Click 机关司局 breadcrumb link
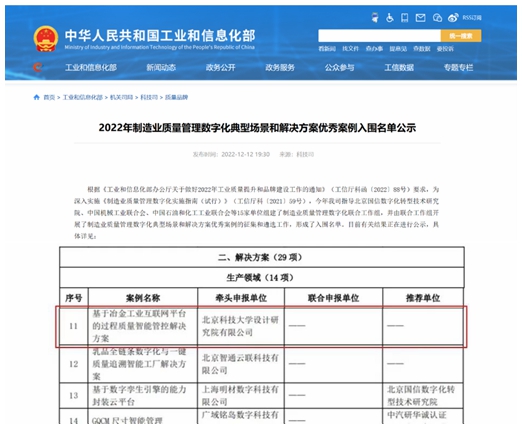Viewport: 522px width, 428px height. [x=121, y=97]
